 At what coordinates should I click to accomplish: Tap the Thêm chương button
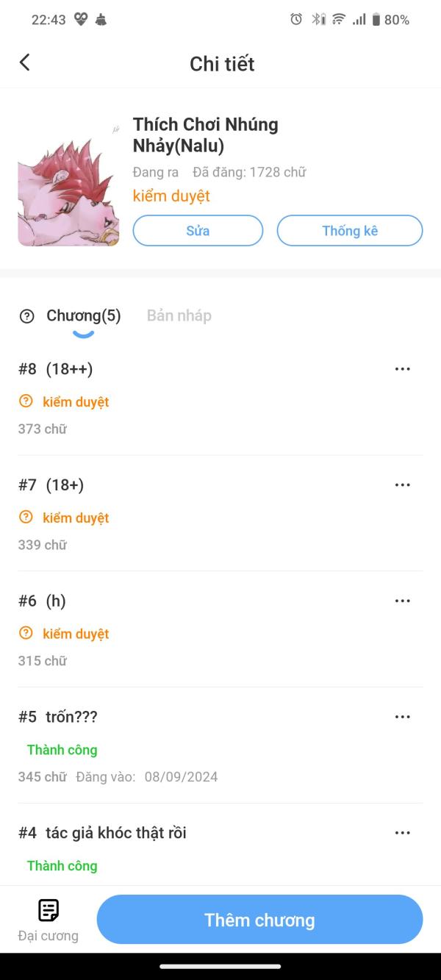pos(259,920)
